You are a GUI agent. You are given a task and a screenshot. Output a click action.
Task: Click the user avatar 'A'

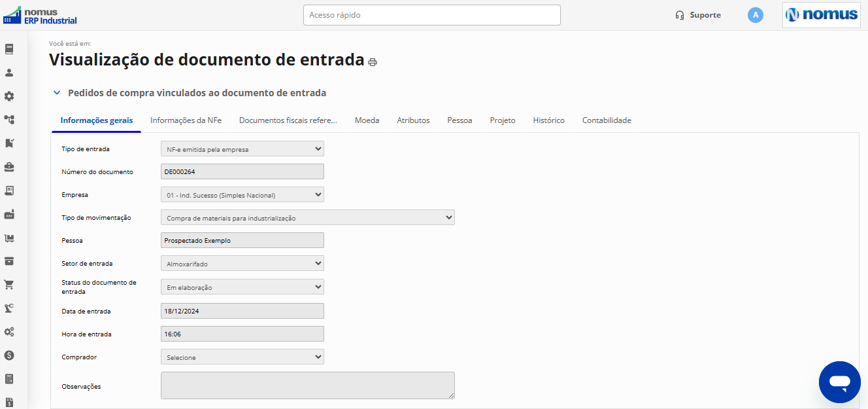pos(756,15)
